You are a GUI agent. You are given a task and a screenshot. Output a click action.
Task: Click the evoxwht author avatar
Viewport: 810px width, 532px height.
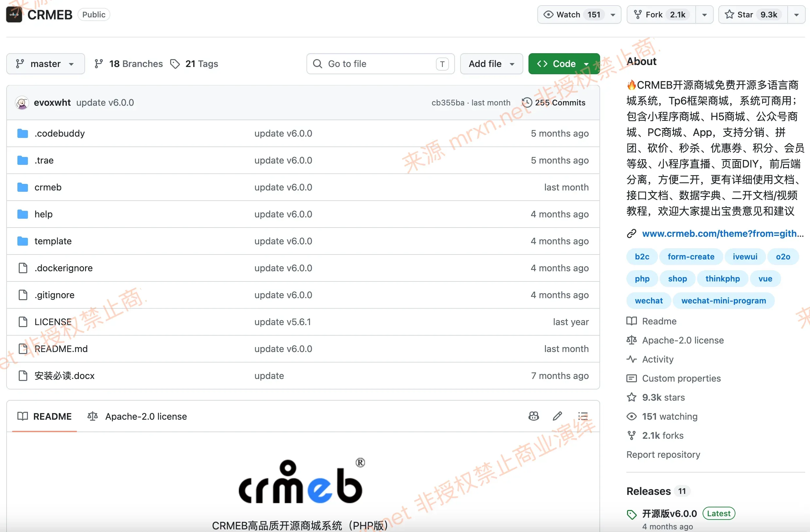pyautogui.click(x=22, y=102)
